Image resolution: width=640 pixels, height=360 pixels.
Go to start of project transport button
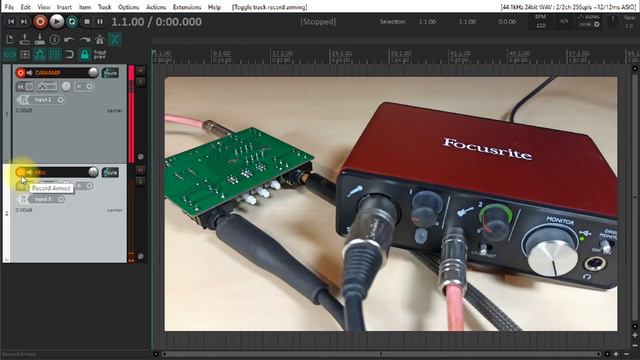[x=11, y=22]
